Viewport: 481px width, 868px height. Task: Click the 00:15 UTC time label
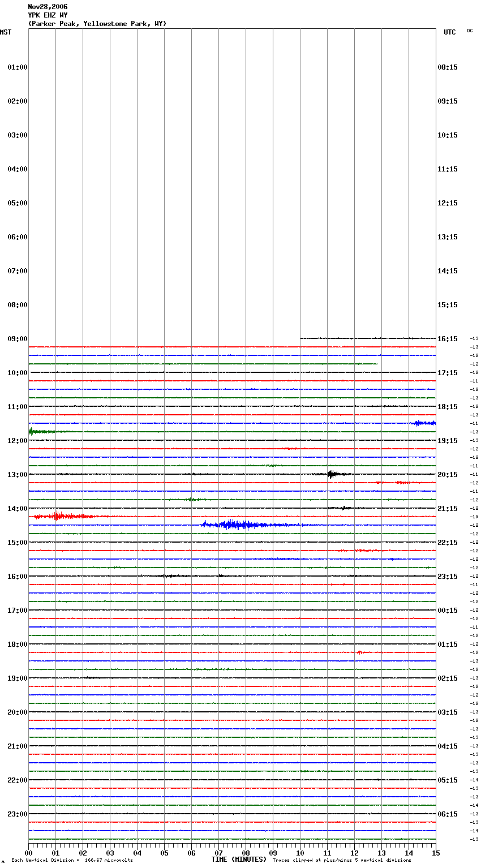[448, 611]
